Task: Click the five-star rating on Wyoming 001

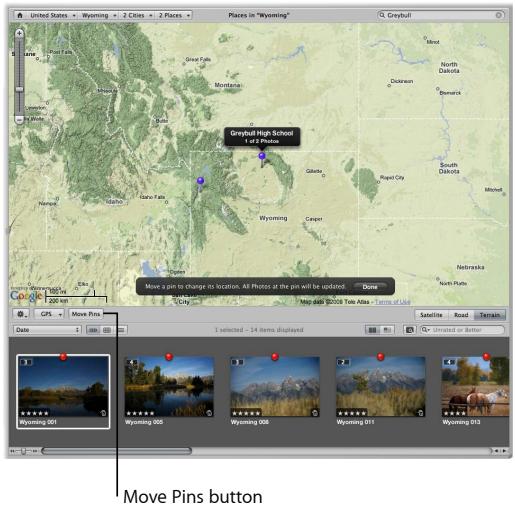Action: (x=34, y=413)
